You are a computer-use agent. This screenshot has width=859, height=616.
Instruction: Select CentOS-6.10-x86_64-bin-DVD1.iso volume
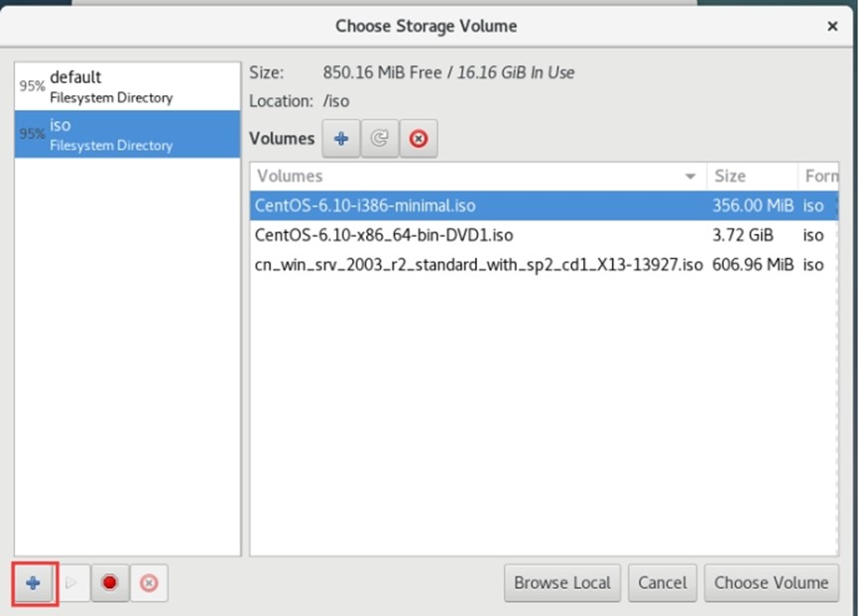point(544,235)
